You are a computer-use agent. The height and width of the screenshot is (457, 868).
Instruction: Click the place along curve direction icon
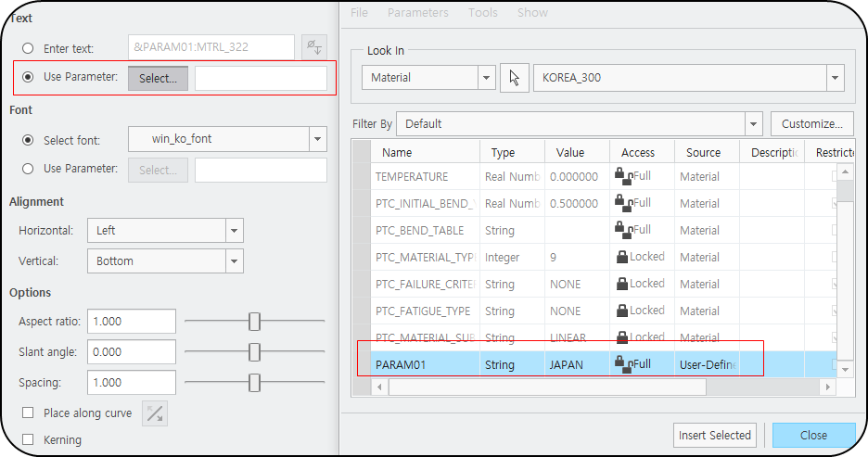click(x=155, y=413)
